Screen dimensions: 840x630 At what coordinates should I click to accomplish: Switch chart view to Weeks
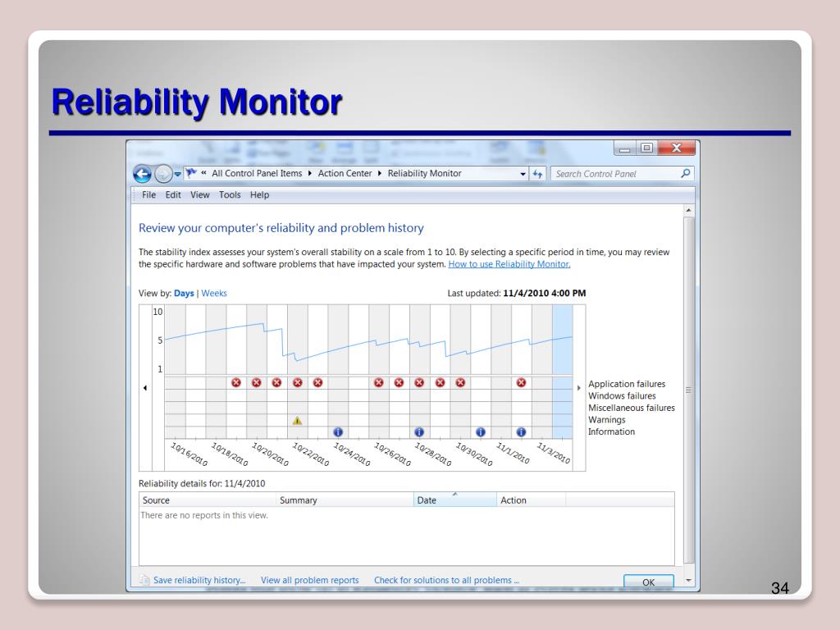click(x=214, y=294)
